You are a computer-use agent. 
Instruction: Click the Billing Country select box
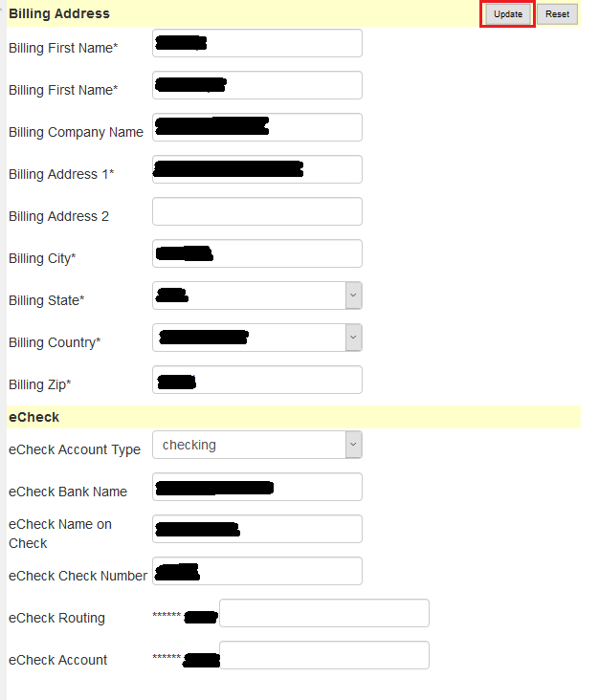[257, 338]
